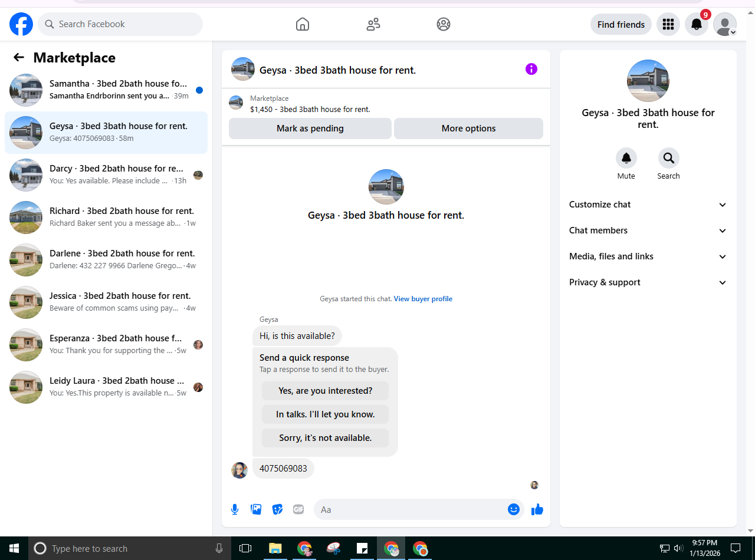Go back with the Marketplace arrow
755x560 pixels.
19,57
